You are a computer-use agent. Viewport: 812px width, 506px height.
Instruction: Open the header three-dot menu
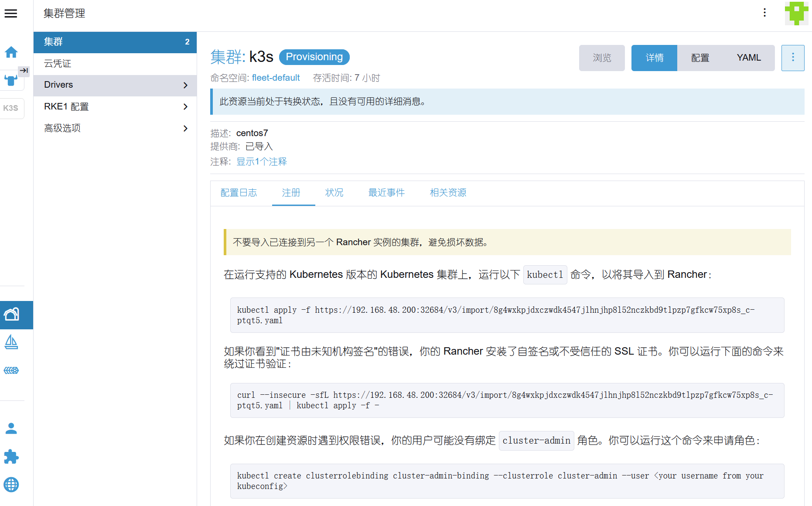pyautogui.click(x=764, y=13)
